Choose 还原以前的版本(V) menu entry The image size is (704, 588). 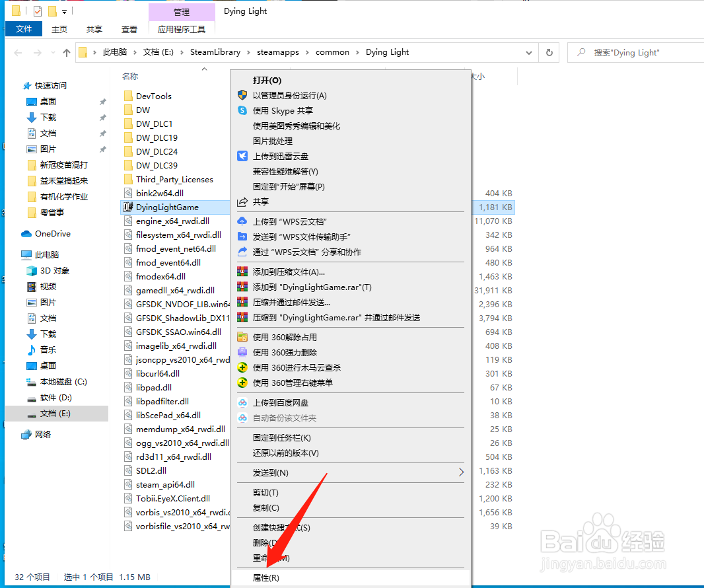point(351,453)
